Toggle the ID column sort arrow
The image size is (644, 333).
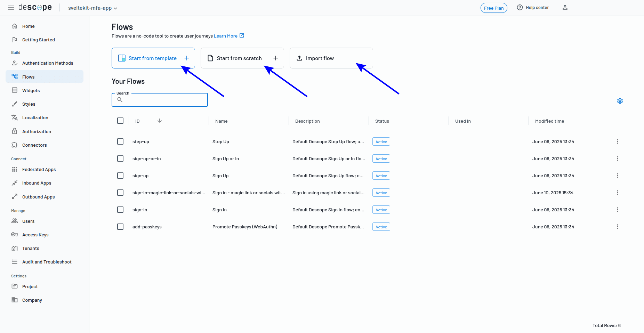pos(160,121)
